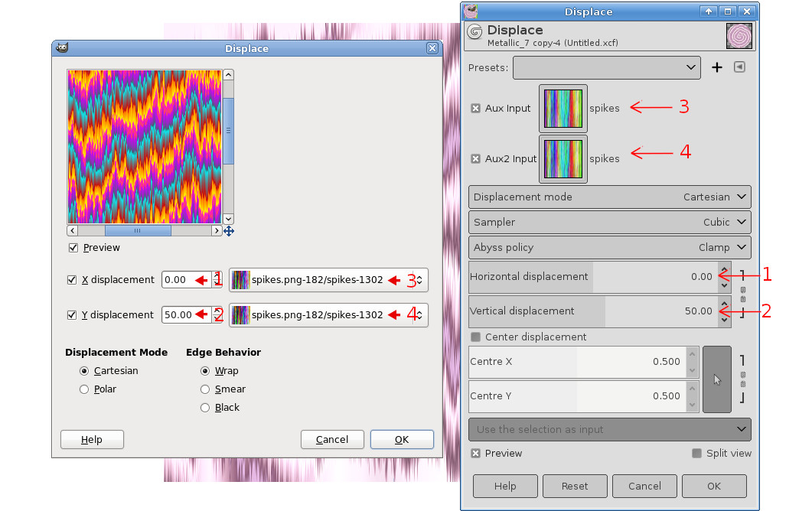Click the plus icon to save preset
This screenshot has height=511, width=812.
point(716,67)
